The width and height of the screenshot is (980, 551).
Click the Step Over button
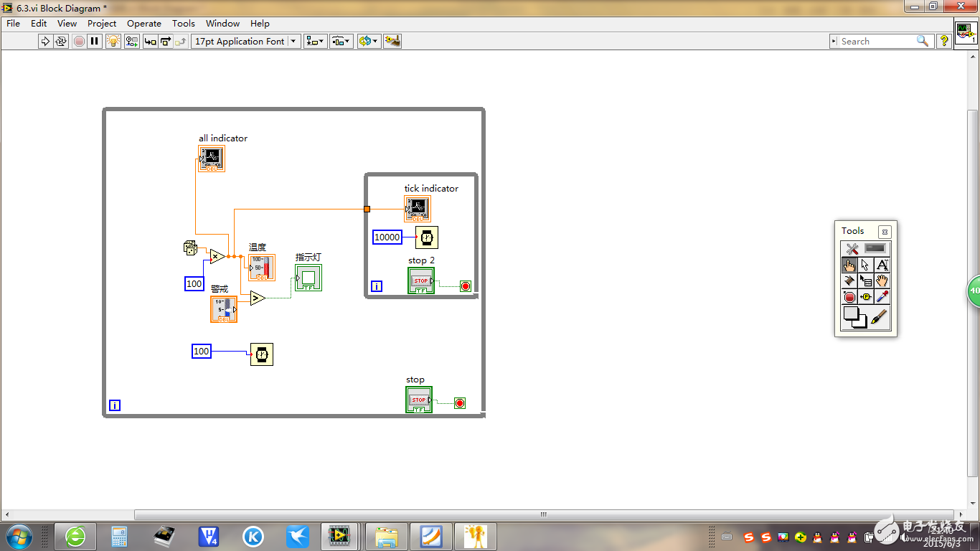click(x=166, y=42)
